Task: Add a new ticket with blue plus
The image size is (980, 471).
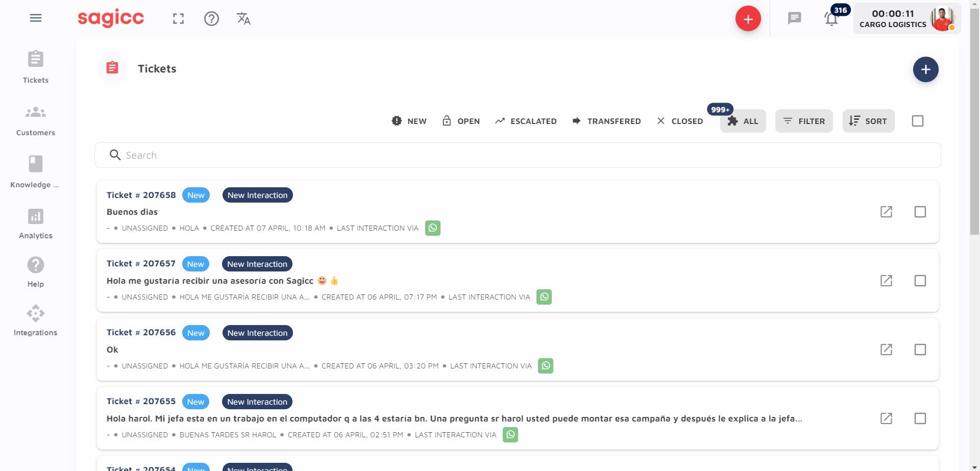Action: click(925, 69)
